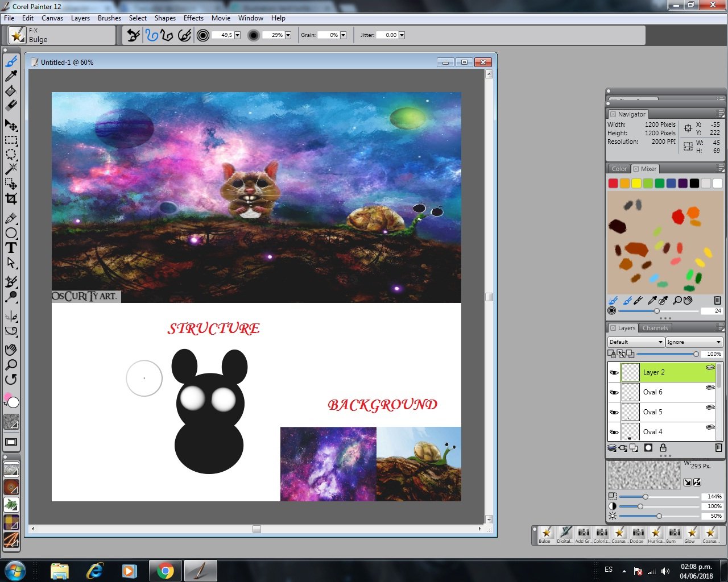Toggle Pick Up Underlying Color in Layers
728x582 pixels.
pos(621,354)
